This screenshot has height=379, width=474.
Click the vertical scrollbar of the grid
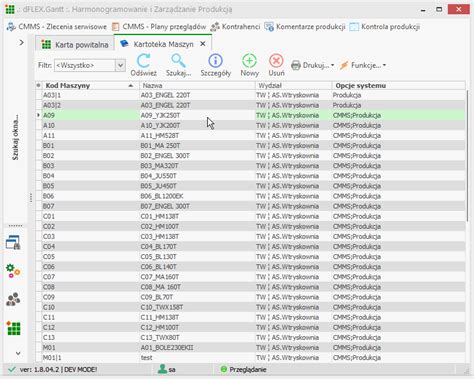coord(468,157)
